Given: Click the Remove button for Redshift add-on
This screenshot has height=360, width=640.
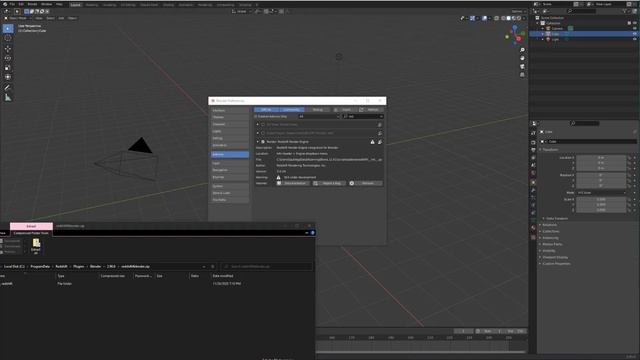Looking at the screenshot, I should [365, 183].
